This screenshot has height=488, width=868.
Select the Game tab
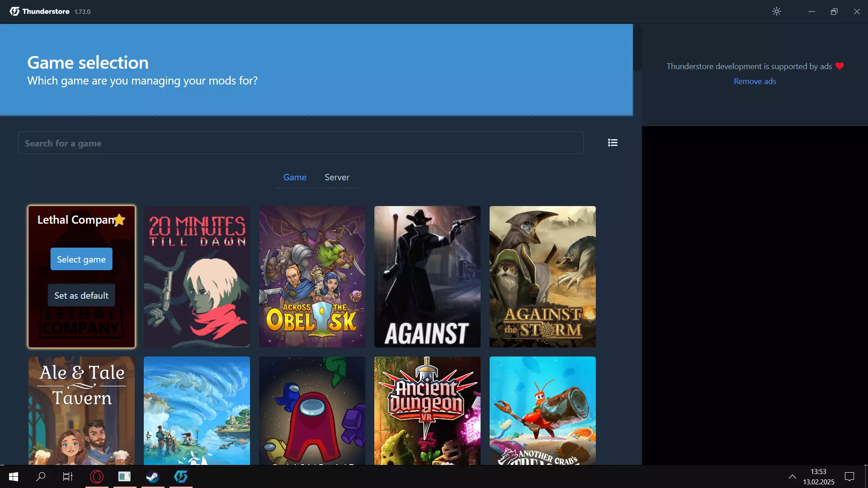pyautogui.click(x=295, y=177)
